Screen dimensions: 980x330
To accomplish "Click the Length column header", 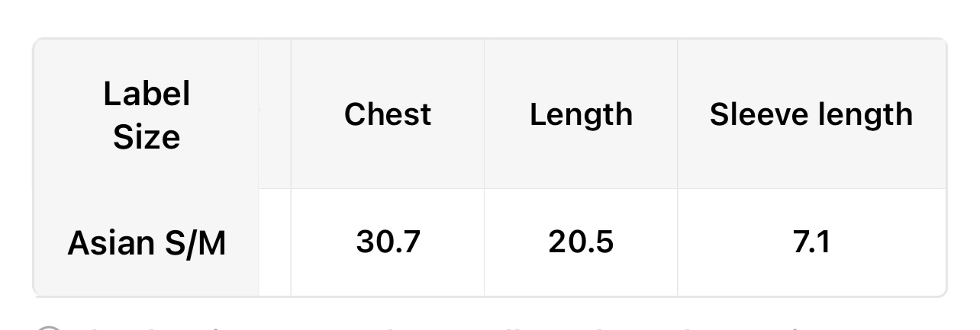I will coord(581,114).
